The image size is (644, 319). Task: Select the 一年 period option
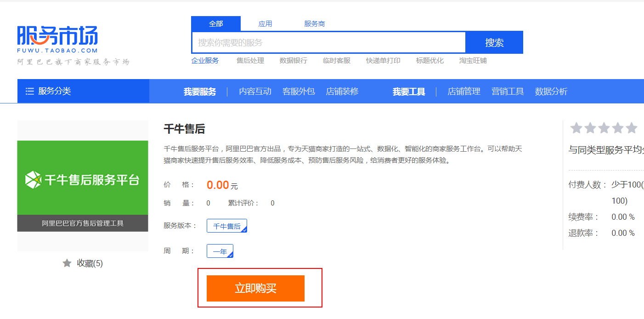(220, 251)
